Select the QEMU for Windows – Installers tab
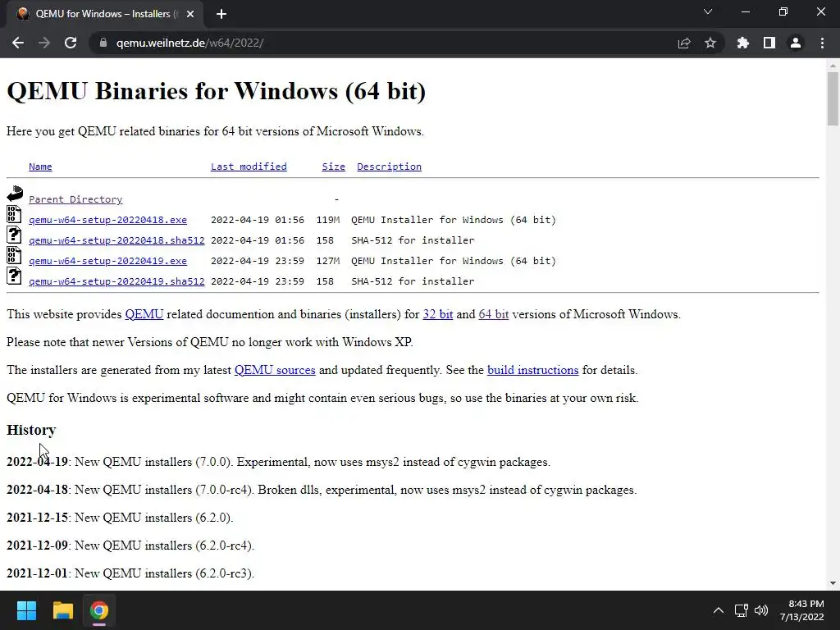Viewport: 840px width, 630px height. click(x=104, y=14)
